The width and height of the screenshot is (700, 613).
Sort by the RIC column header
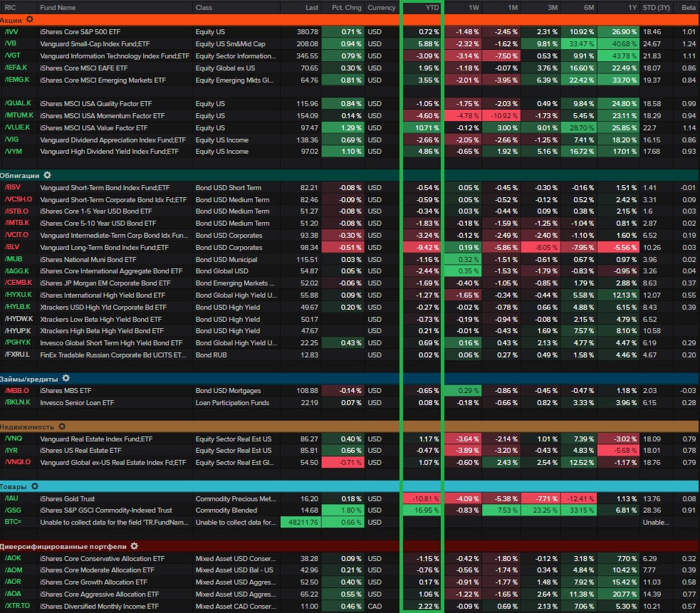click(x=10, y=8)
